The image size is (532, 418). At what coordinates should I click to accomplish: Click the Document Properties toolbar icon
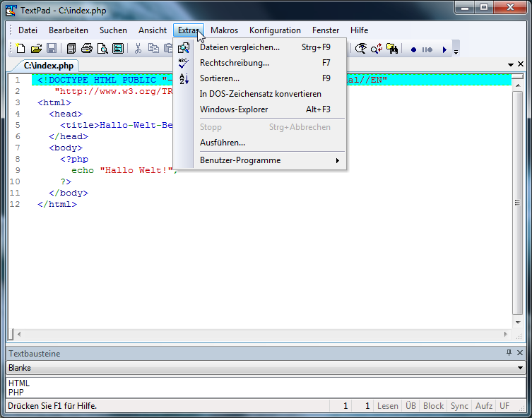[118, 49]
